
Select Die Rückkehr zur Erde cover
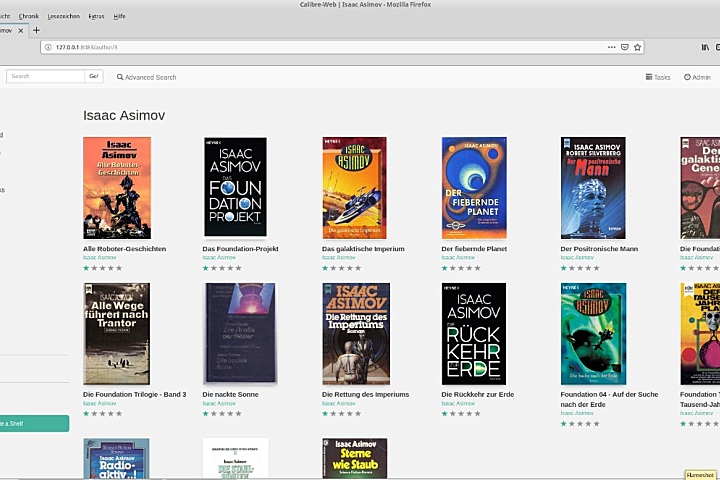(x=474, y=333)
